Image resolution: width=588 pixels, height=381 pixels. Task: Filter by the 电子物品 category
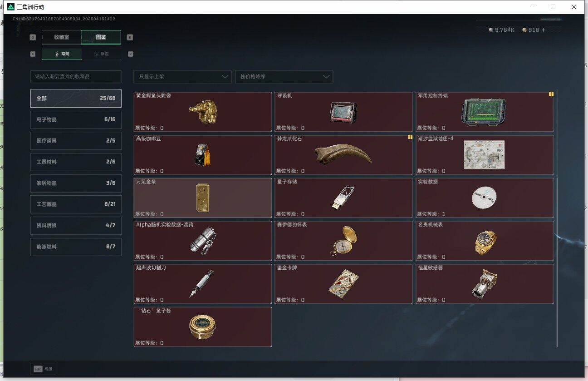click(x=76, y=119)
